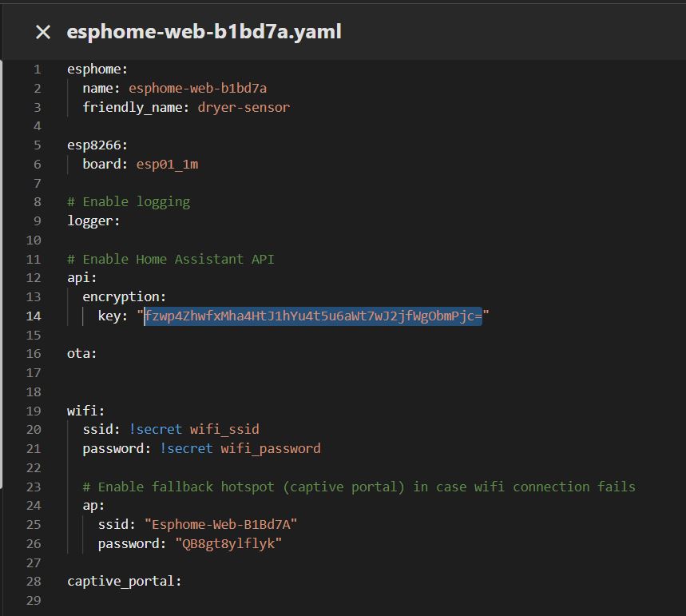Click the fallback hotspot comment line
Viewport: 686px width, 616px height.
(x=359, y=487)
